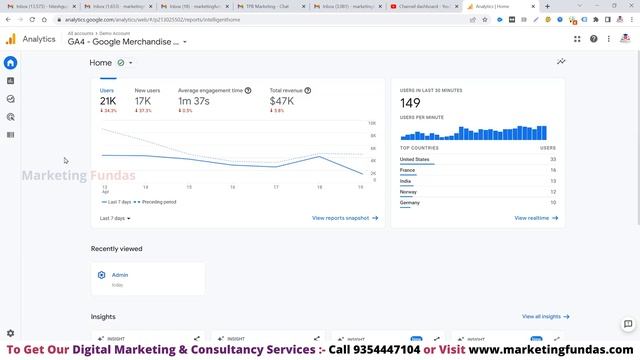The height and width of the screenshot is (360, 640).
Task: Click View reports snapshot link
Action: [x=345, y=218]
